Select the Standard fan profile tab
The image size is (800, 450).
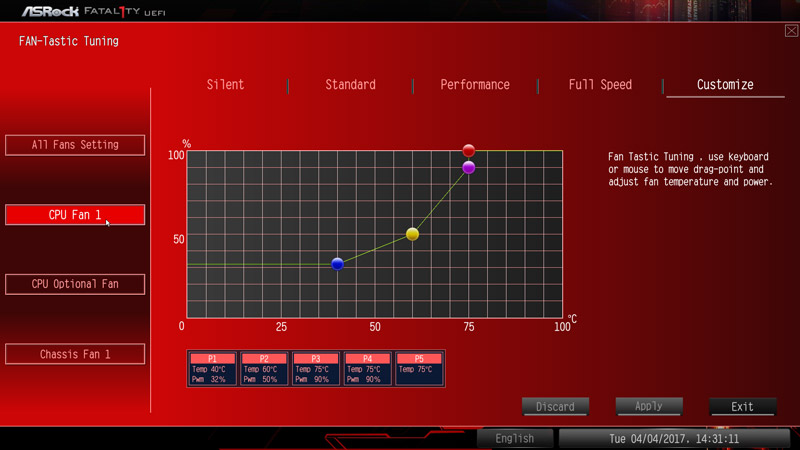click(x=351, y=85)
